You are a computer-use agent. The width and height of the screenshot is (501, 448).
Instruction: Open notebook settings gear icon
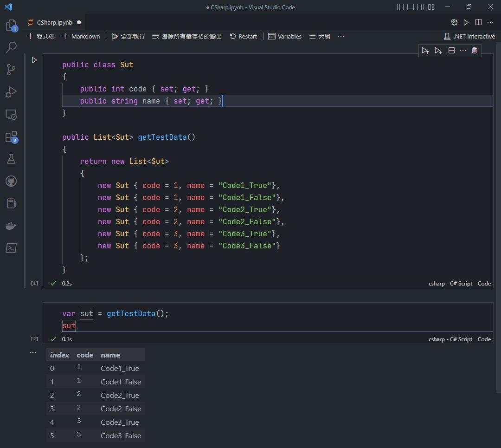pos(454,22)
